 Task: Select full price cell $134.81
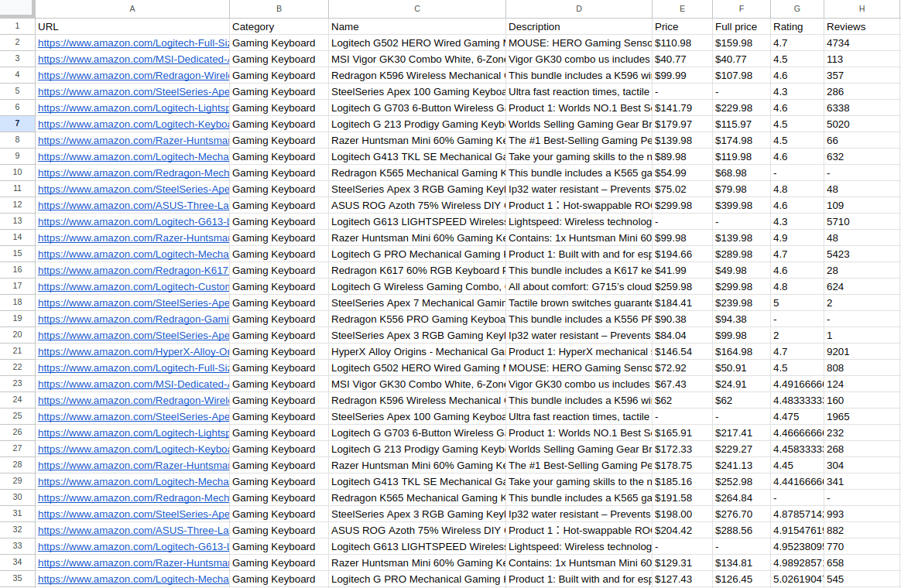pyautogui.click(x=742, y=562)
